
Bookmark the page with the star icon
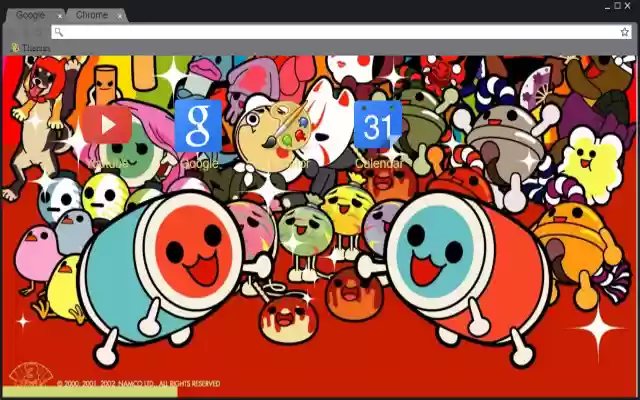(x=624, y=32)
